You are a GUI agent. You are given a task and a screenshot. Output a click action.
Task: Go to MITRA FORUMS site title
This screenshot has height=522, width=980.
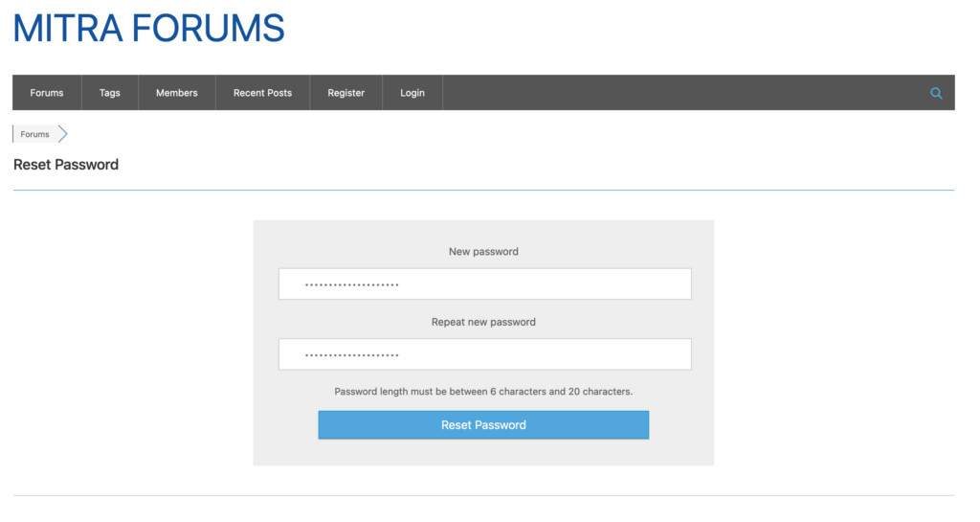pyautogui.click(x=148, y=28)
